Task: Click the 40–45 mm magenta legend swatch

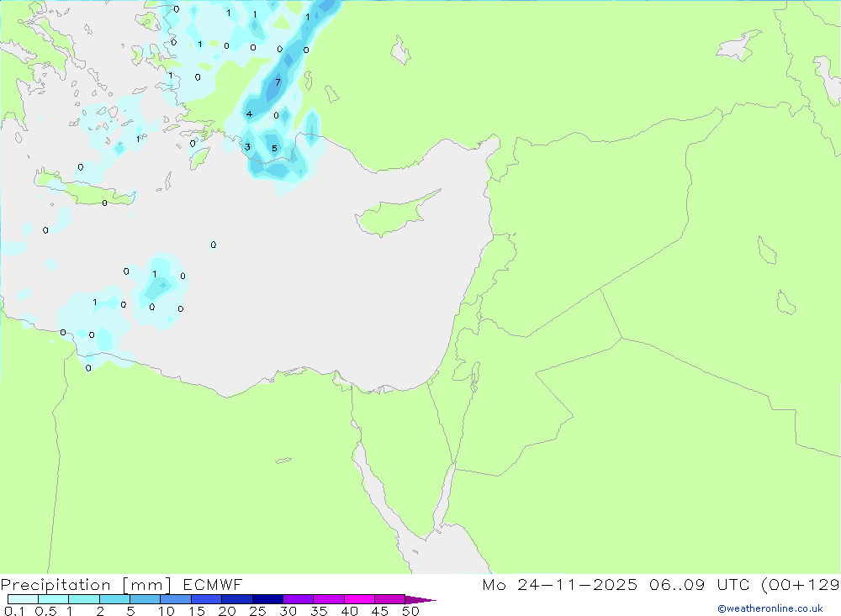Action: click(359, 599)
